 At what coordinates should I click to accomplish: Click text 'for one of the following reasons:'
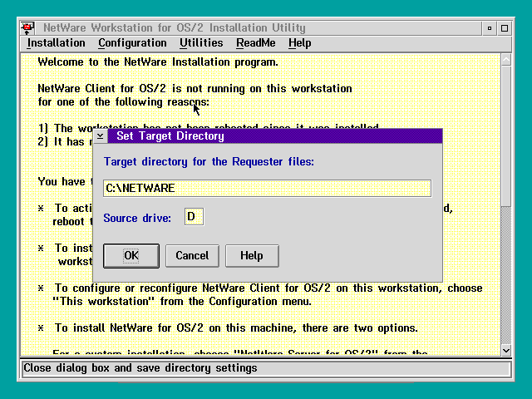pyautogui.click(x=124, y=101)
